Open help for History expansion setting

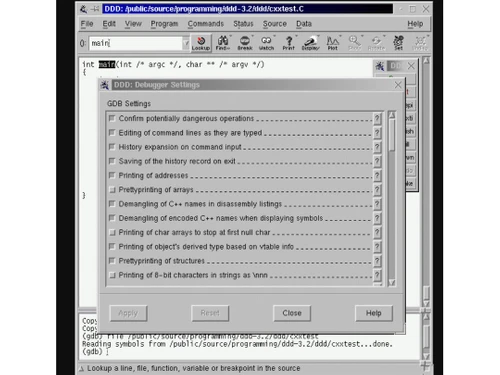tap(377, 147)
